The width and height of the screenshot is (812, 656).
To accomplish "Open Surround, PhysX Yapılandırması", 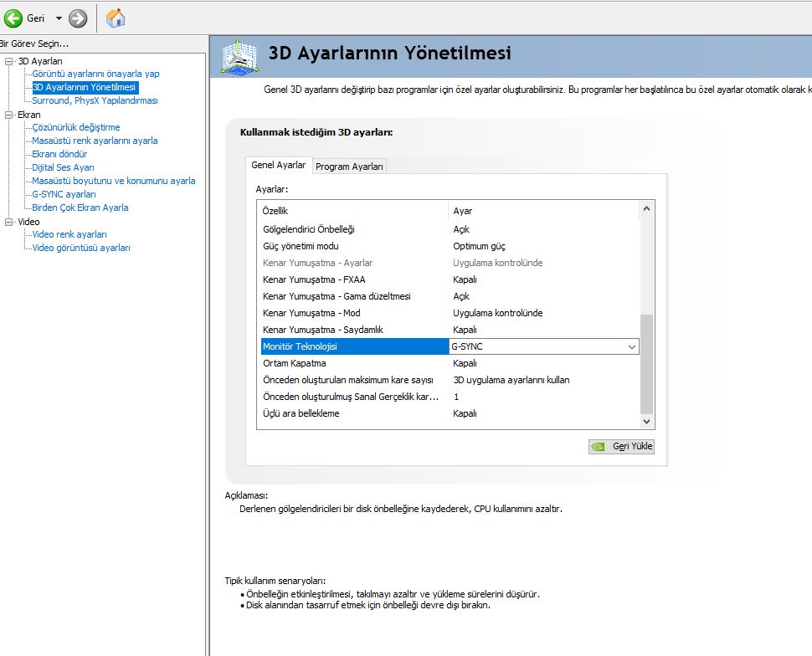I will point(95,100).
